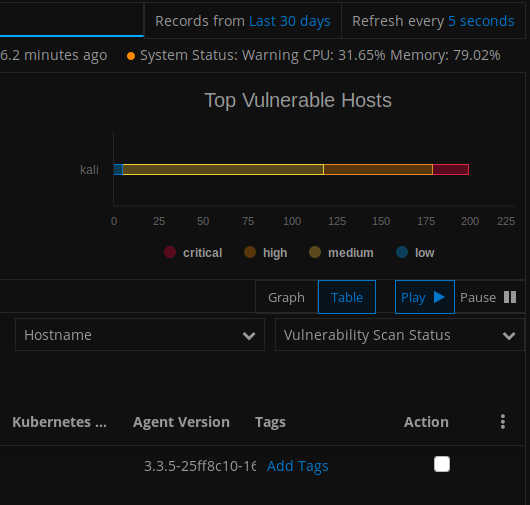Screen dimensions: 530x505
Task: Switch to the Table view tab
Action: click(x=347, y=297)
